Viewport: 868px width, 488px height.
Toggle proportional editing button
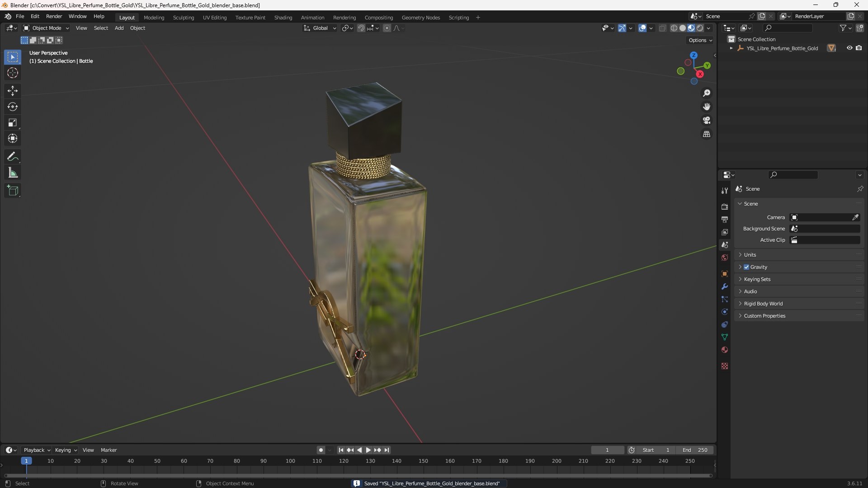click(387, 28)
